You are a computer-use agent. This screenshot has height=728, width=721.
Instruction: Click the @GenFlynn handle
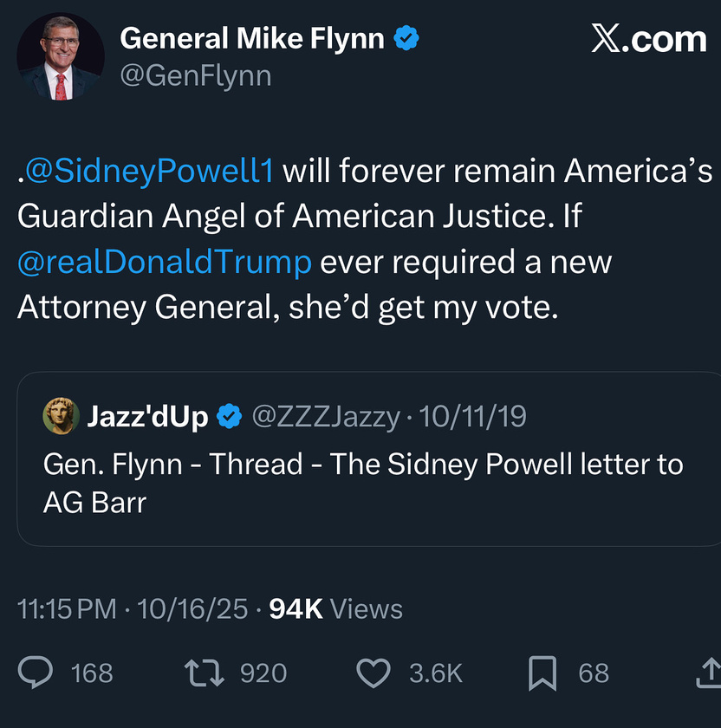[x=196, y=76]
